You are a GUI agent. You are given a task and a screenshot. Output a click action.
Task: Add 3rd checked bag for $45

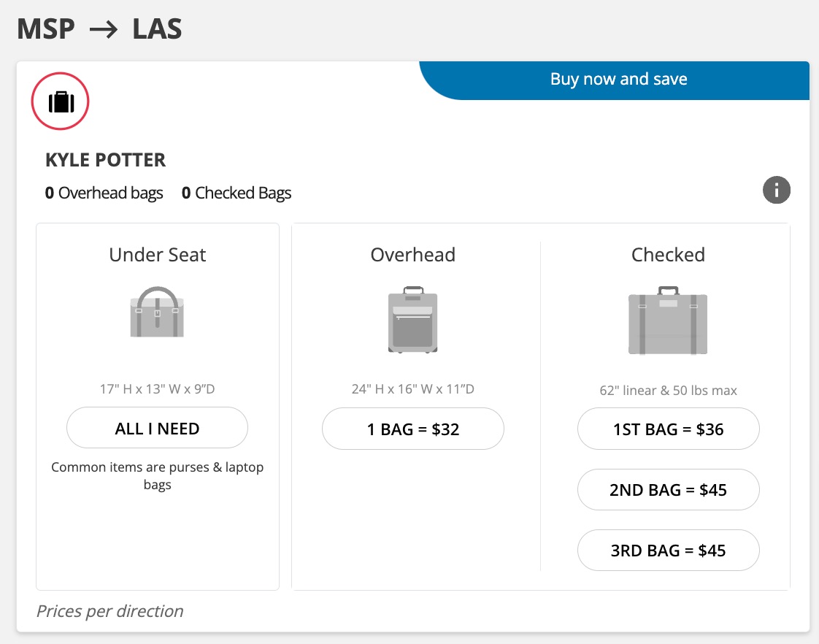tap(668, 550)
